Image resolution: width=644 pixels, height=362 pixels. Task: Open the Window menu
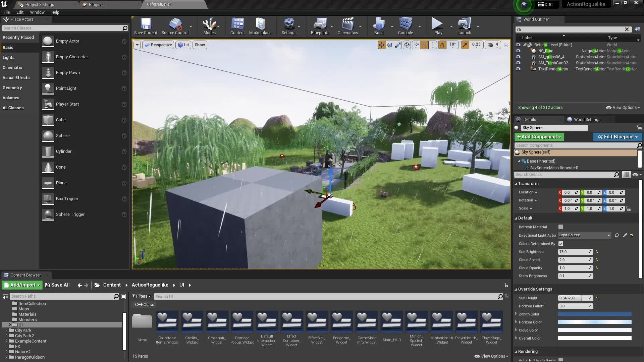click(37, 12)
